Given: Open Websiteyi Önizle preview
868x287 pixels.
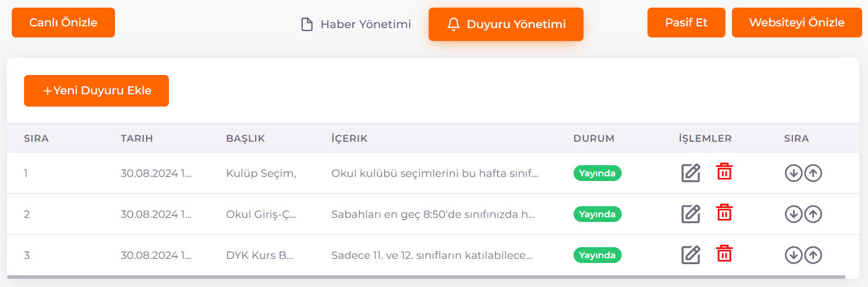Looking at the screenshot, I should [x=797, y=23].
